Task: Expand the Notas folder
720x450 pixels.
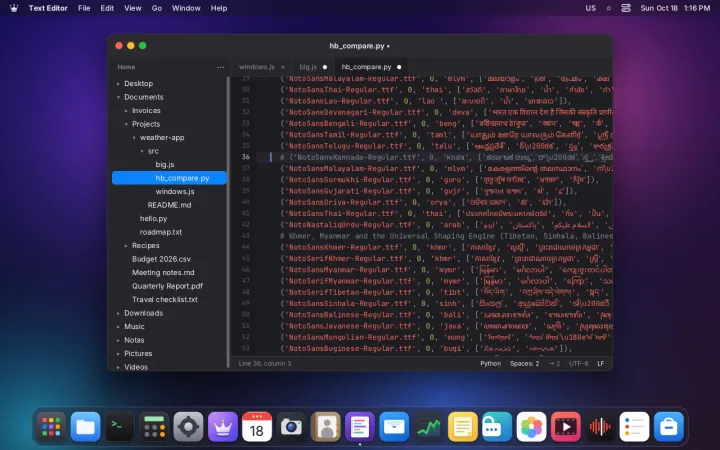Action: [x=118, y=340]
